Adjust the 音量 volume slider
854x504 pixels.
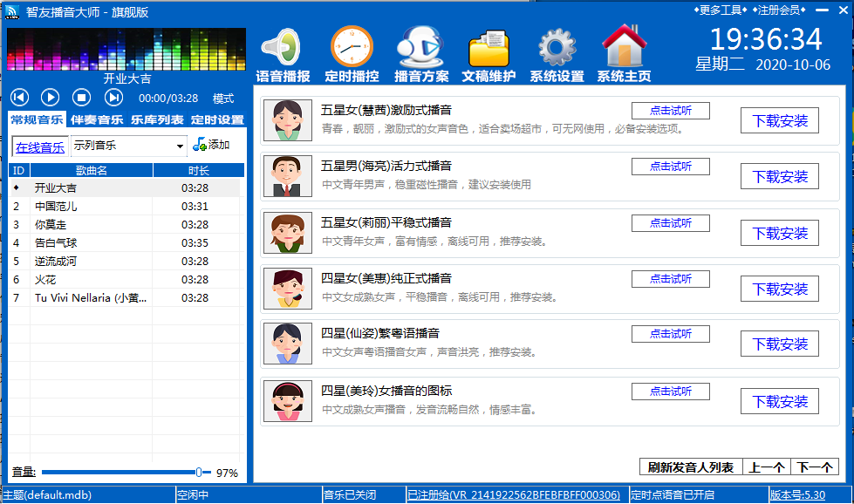point(199,470)
